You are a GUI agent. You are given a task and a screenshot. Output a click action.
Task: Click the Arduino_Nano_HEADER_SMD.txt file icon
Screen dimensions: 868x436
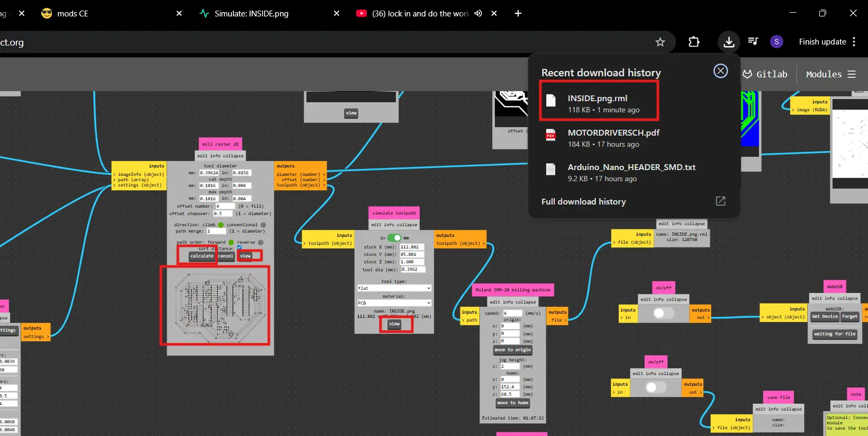551,170
